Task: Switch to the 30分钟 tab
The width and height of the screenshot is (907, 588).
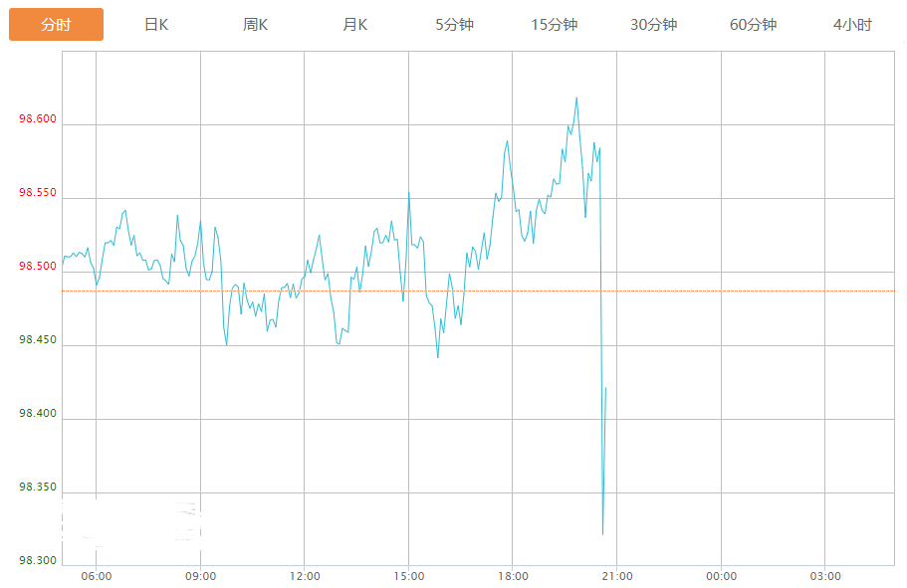Action: click(654, 25)
